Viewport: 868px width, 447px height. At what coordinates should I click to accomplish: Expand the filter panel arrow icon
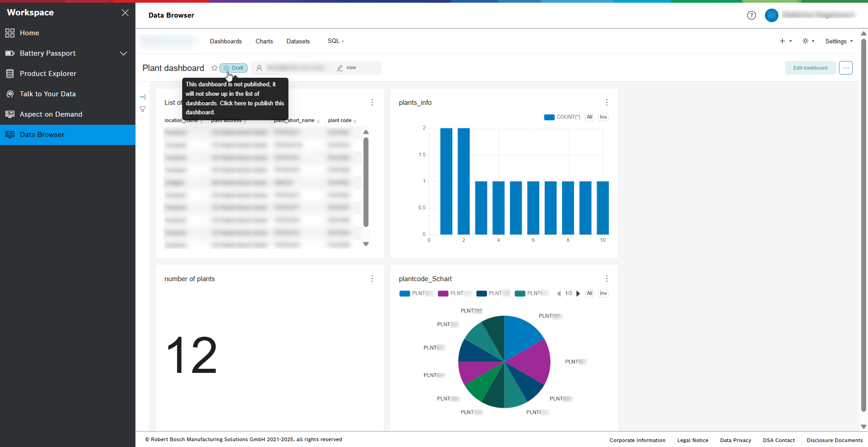(x=143, y=97)
